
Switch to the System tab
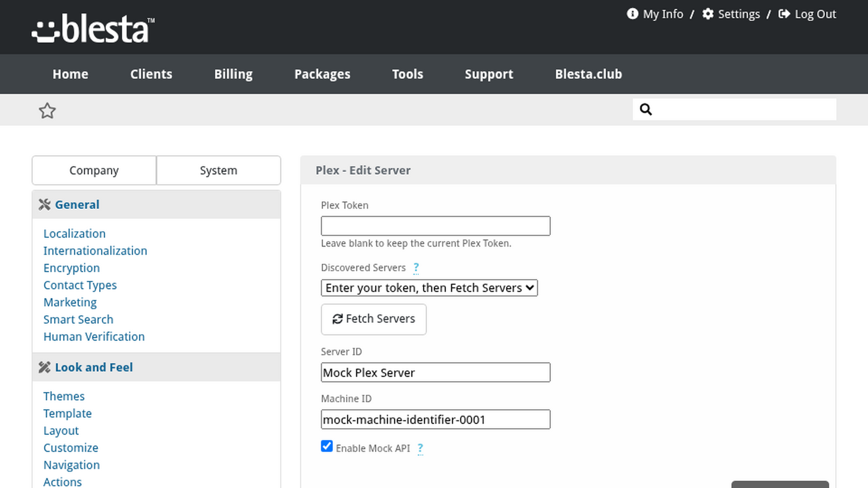click(218, 170)
